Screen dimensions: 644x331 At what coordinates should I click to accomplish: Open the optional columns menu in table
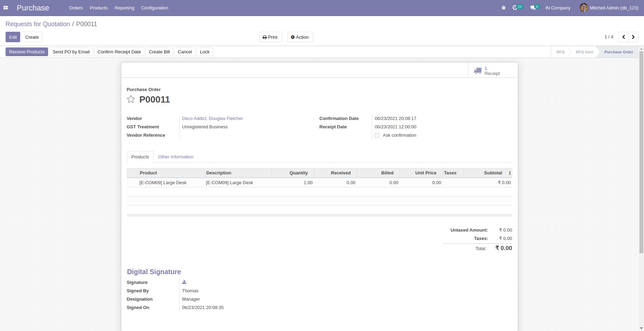tap(509, 173)
